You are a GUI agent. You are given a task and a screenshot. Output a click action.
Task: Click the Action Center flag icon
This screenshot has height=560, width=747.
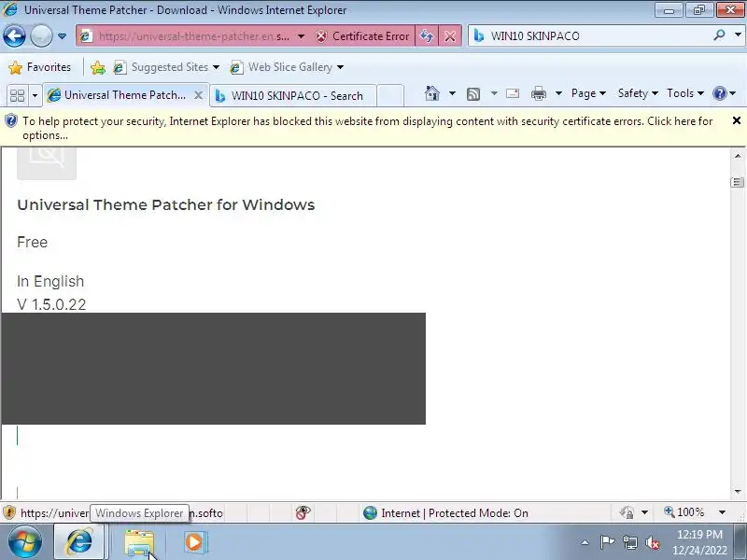(607, 542)
